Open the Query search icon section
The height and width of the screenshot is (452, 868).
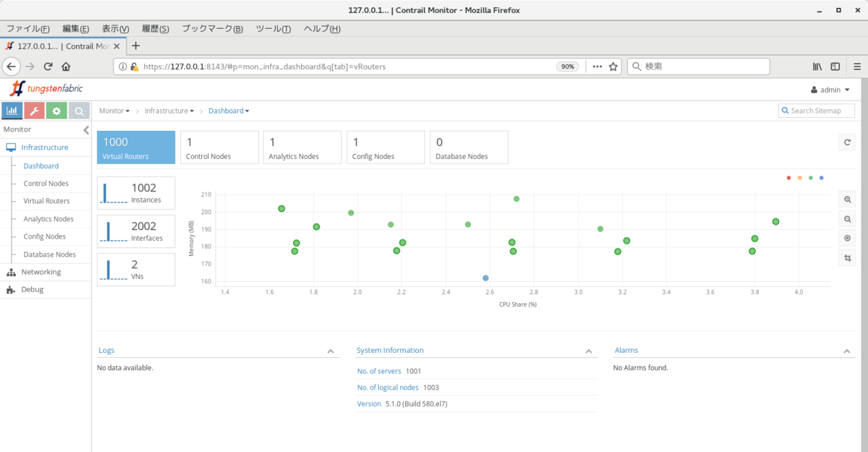[x=79, y=111]
